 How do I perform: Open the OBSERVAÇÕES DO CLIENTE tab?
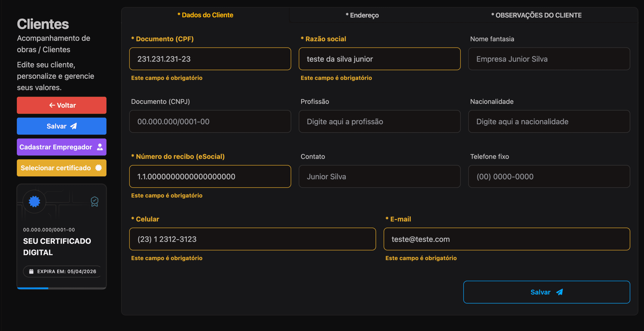click(x=536, y=15)
